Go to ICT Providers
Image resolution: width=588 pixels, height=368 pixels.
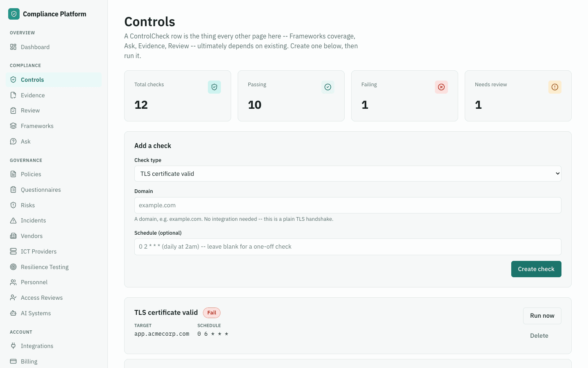point(53,251)
